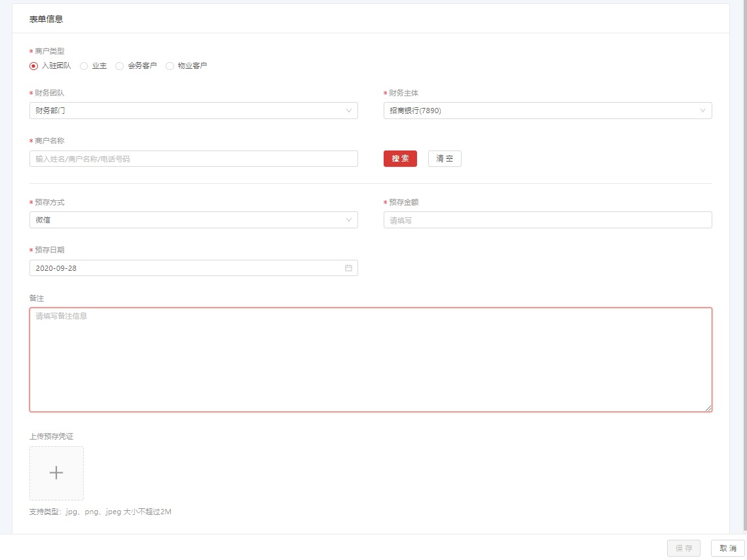Focus the 商户名称 search input field
The height and width of the screenshot is (560, 747).
click(193, 159)
